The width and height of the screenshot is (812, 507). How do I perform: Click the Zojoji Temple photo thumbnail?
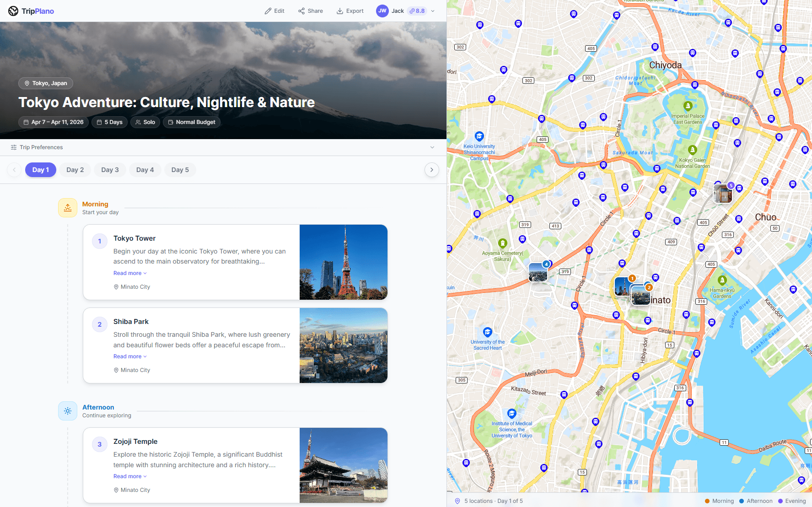(344, 465)
